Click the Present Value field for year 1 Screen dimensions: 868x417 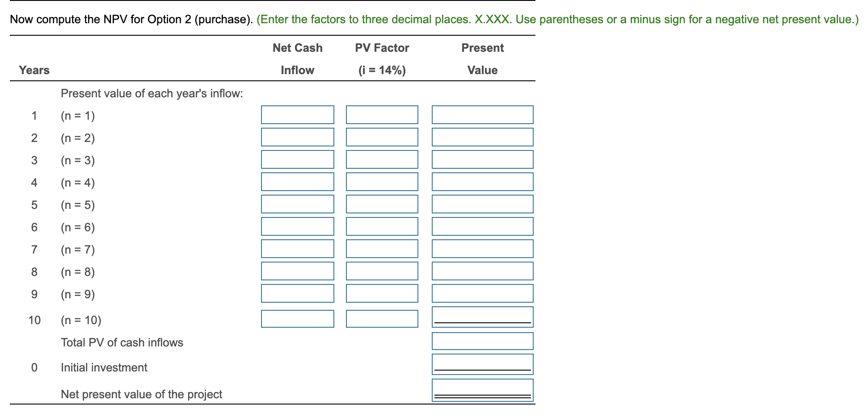pyautogui.click(x=483, y=115)
